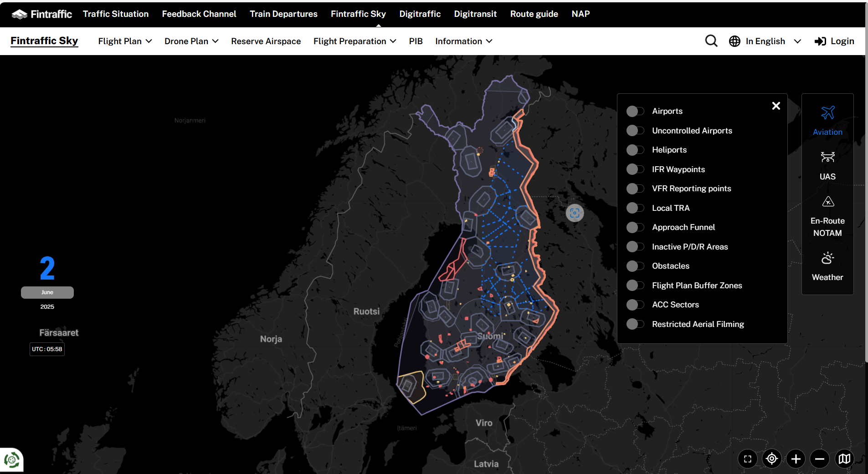Screen dimensions: 868x474
Task: Toggle ACC Sectors layer on
Action: tap(635, 305)
